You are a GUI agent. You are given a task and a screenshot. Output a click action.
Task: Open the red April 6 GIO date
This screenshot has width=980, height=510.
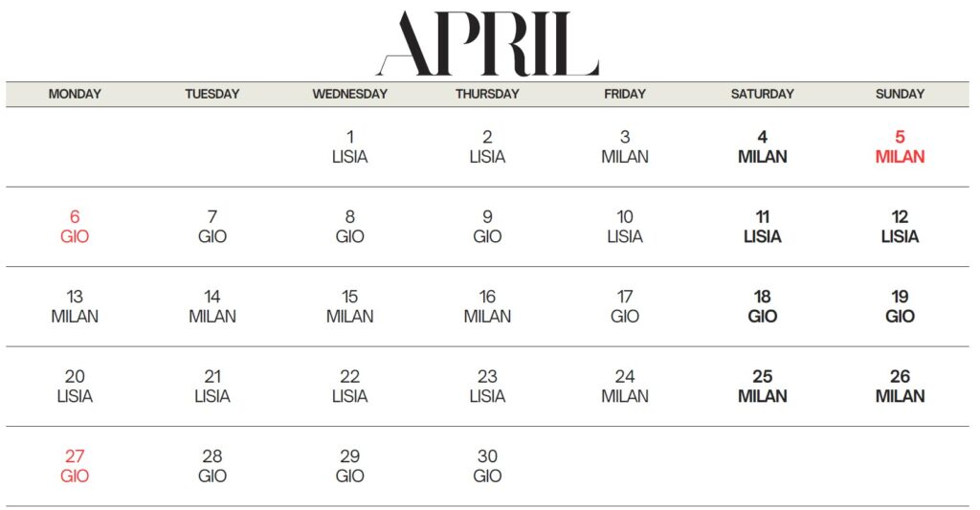(x=75, y=227)
